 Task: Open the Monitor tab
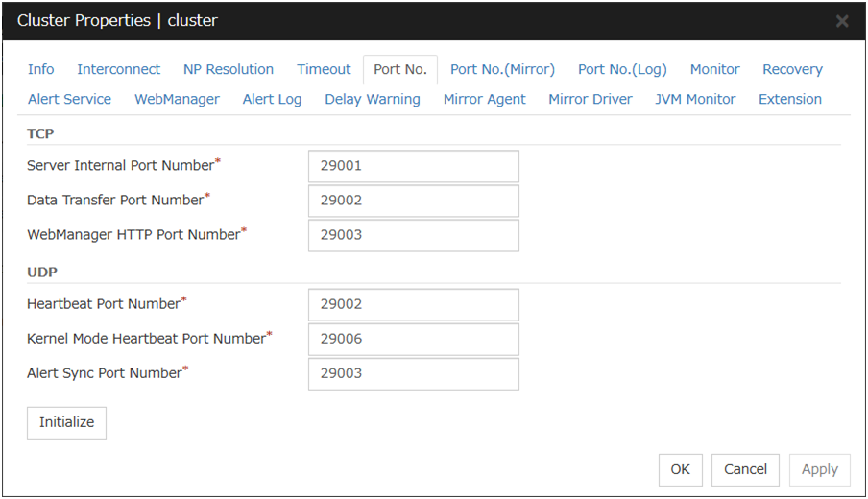pos(714,69)
